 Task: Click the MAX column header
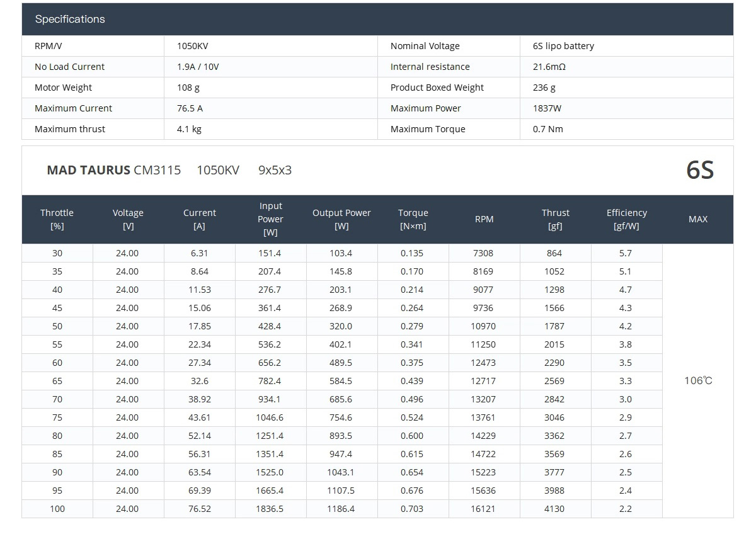(x=698, y=219)
